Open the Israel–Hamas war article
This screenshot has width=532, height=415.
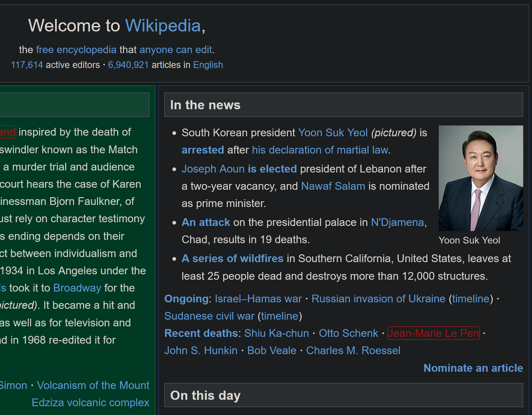[x=258, y=299]
